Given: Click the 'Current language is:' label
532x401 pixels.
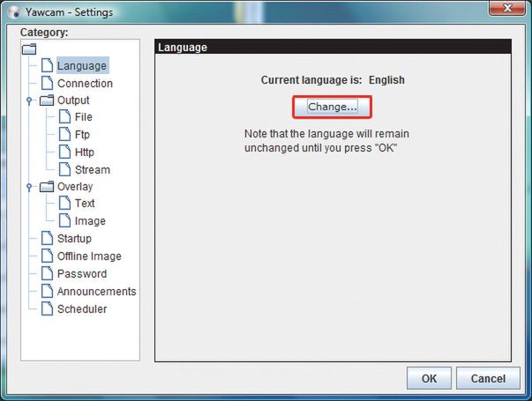Looking at the screenshot, I should 311,80.
